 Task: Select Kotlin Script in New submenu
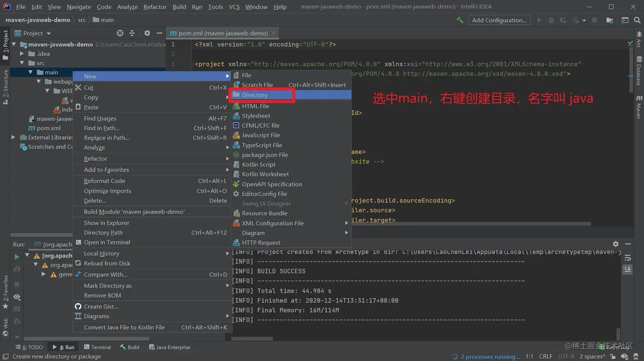click(291, 164)
